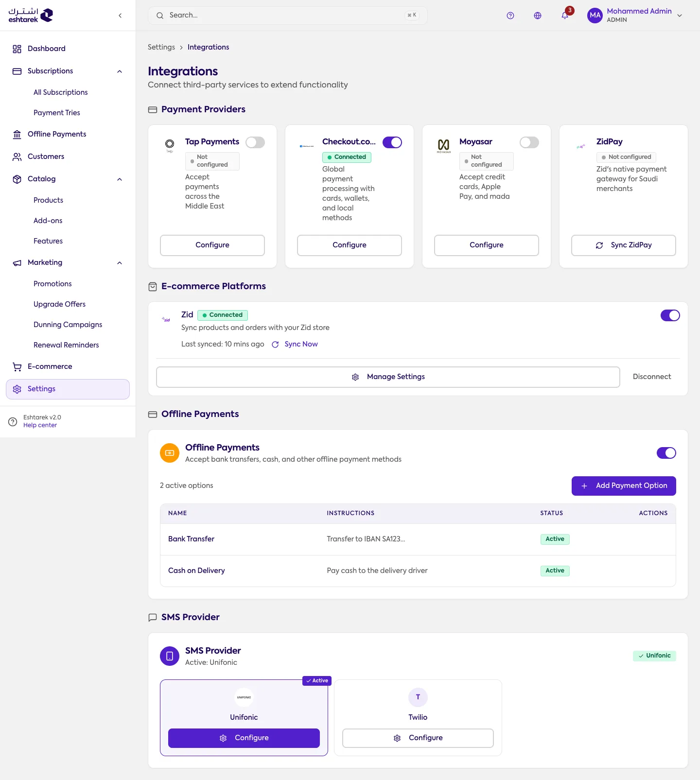The height and width of the screenshot is (780, 700).
Task: Open the help question-mark icon in header
Action: (x=510, y=16)
